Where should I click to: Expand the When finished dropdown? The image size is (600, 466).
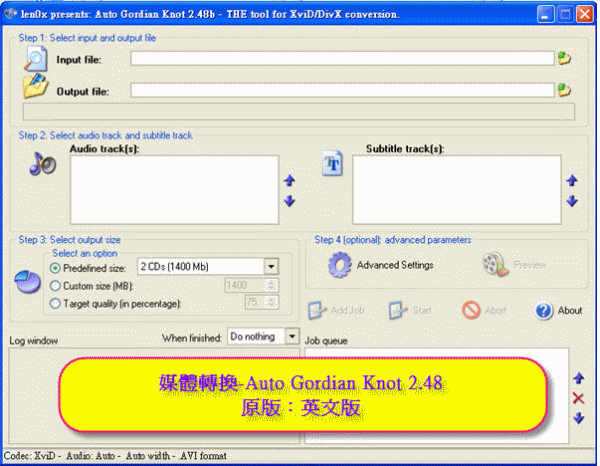[x=291, y=337]
